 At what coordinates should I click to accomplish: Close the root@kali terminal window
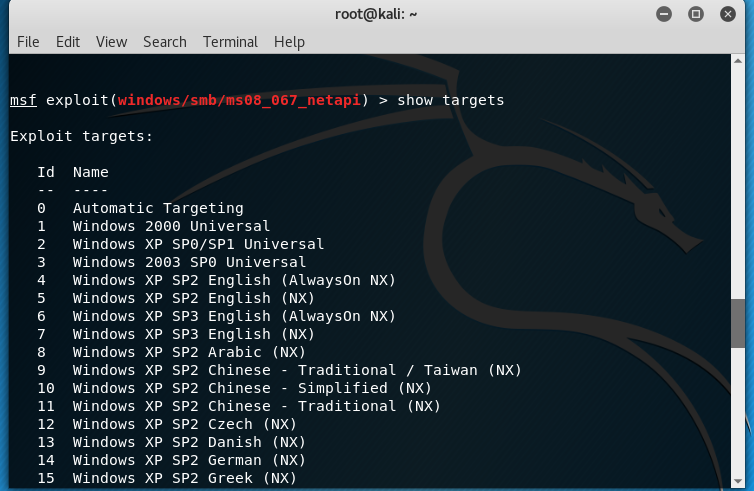[728, 14]
